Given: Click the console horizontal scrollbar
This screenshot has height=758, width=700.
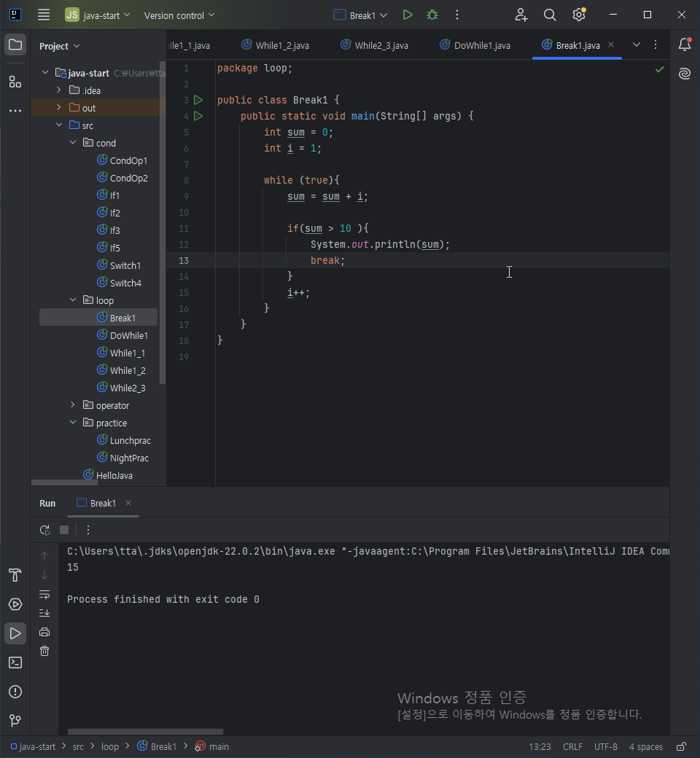Looking at the screenshot, I should (x=145, y=732).
